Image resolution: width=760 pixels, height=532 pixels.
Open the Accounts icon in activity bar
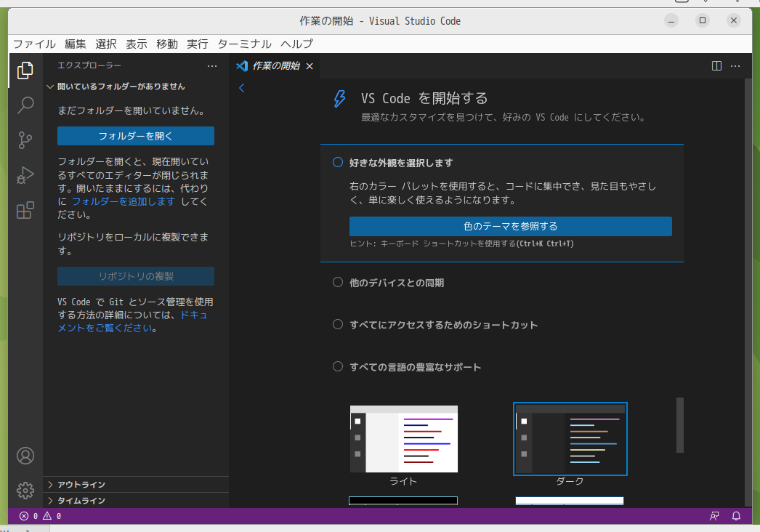click(25, 456)
